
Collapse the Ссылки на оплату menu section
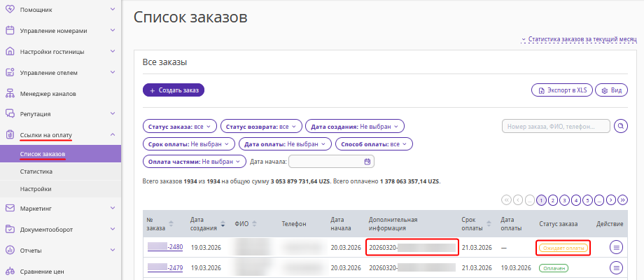113,135
